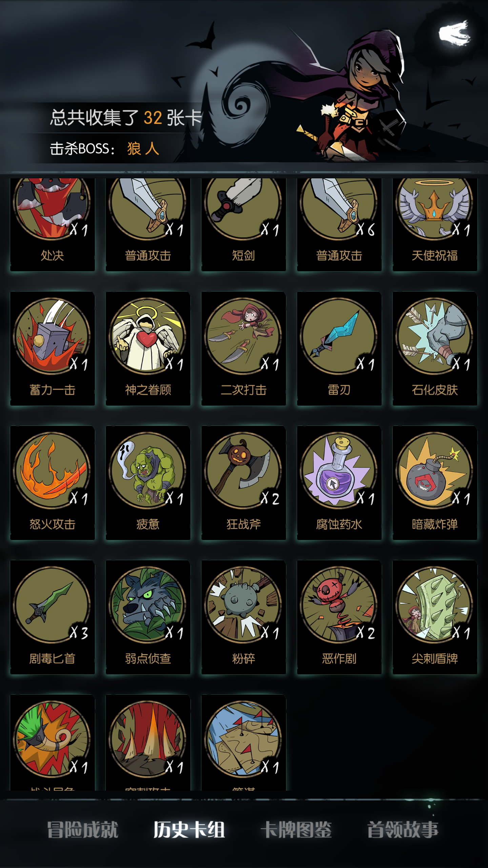View the 剧毒匕首 card
This screenshot has height=868, width=488.
[53, 617]
